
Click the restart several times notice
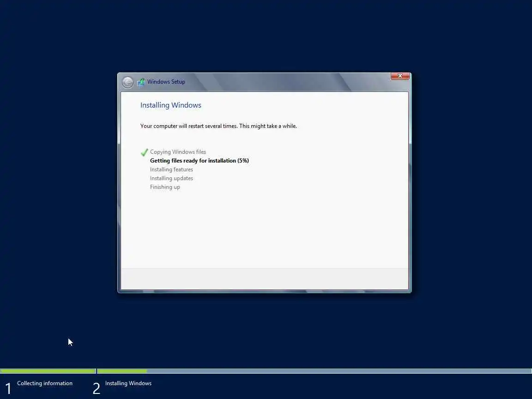pos(218,126)
